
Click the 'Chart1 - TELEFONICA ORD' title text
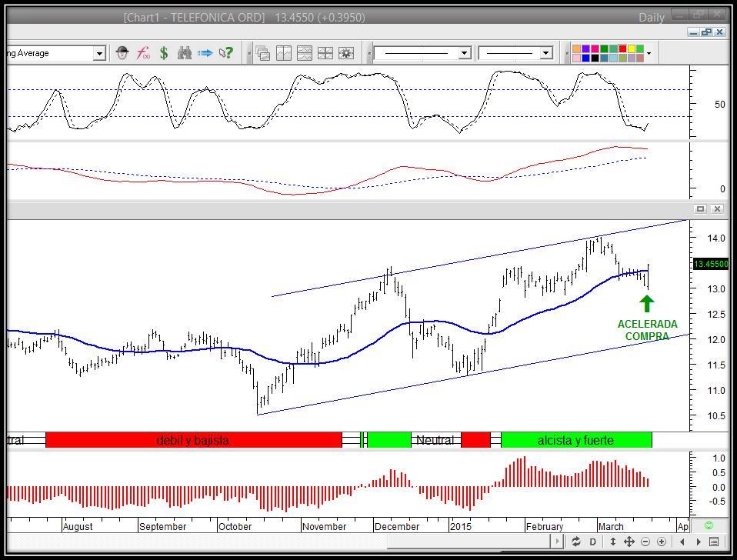195,18
